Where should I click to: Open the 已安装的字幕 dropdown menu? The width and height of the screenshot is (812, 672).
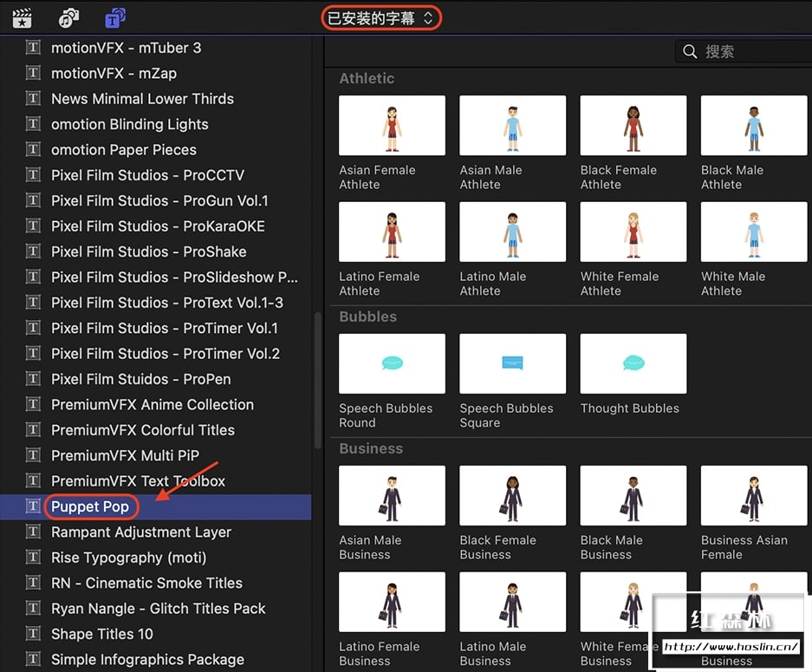coord(381,17)
